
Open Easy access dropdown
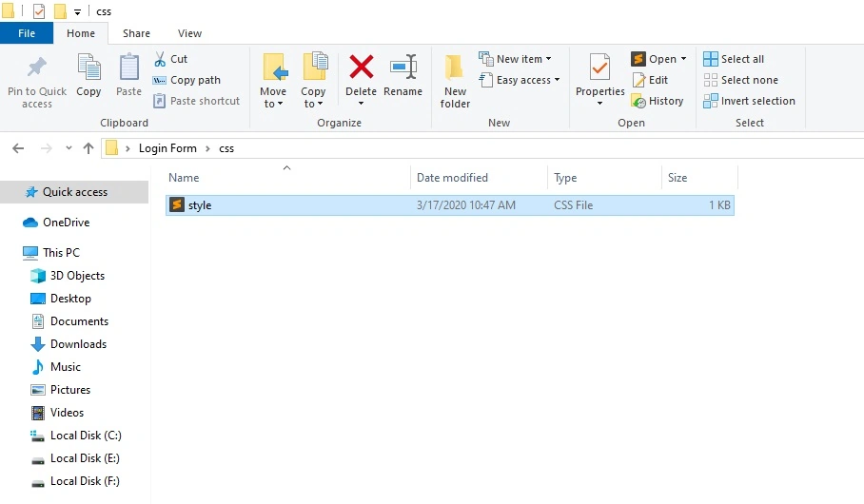[520, 80]
